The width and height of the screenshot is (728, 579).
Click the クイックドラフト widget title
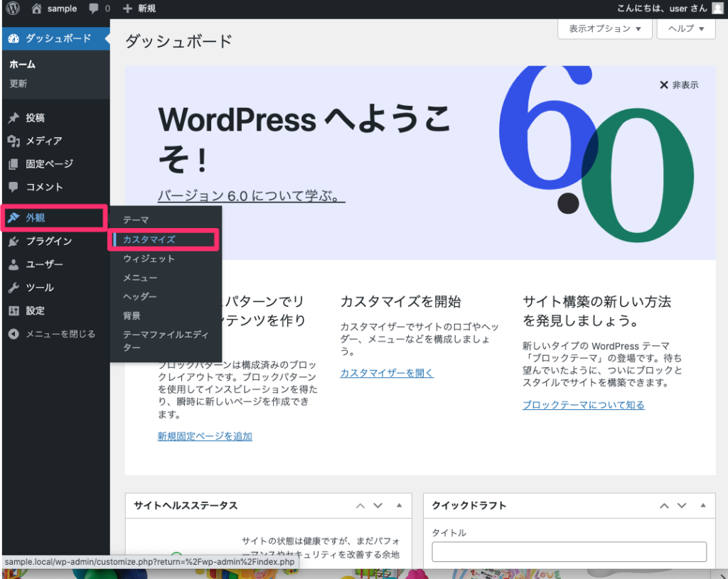pyautogui.click(x=469, y=506)
